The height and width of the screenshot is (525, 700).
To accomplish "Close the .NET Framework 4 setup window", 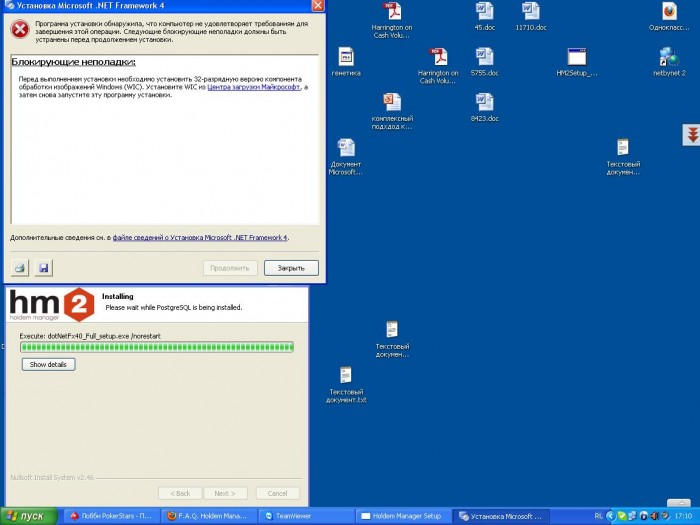I will (318, 5).
